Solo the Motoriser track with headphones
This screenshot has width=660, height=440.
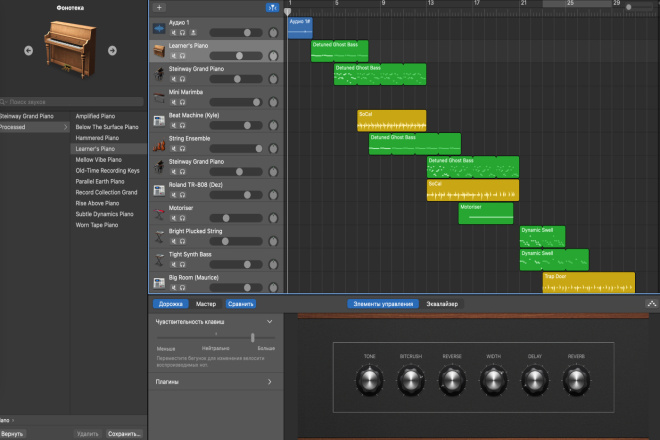183,218
